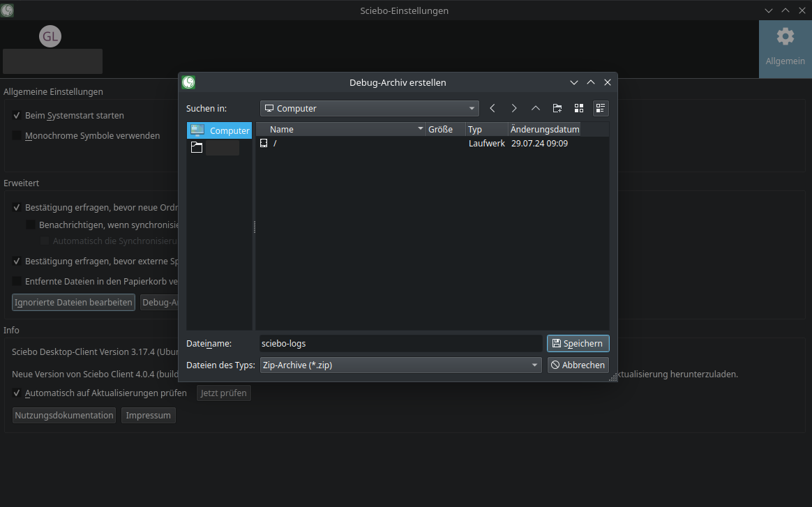Expand the Dateien des Typs dropdown
Screen dimensions: 812x507
[400, 365]
